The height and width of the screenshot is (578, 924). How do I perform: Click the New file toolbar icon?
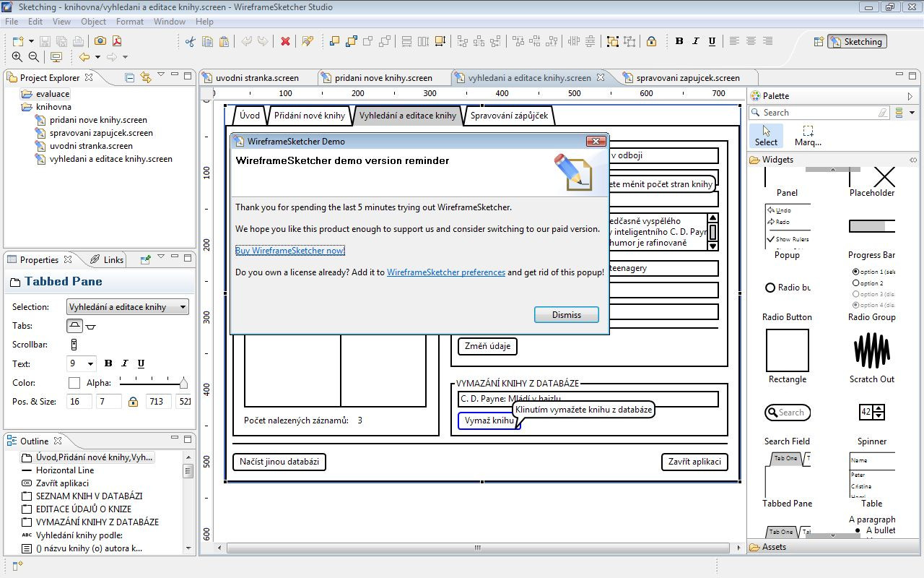18,41
